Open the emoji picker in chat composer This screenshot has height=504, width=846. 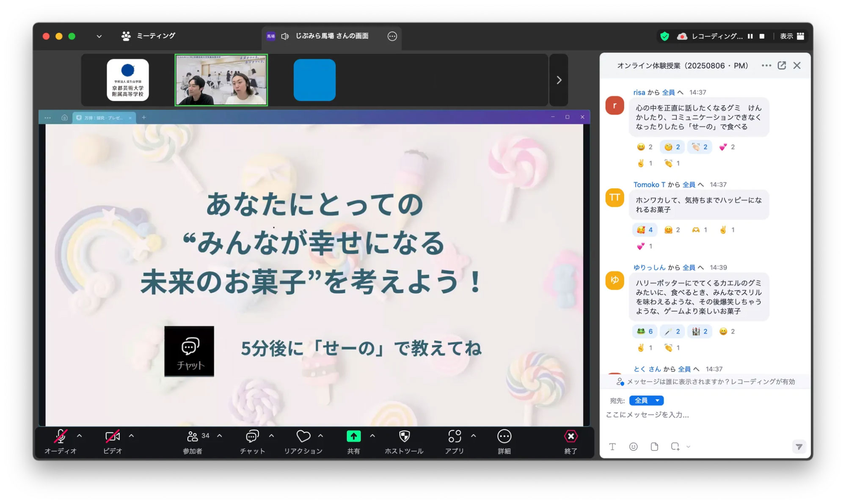633,446
